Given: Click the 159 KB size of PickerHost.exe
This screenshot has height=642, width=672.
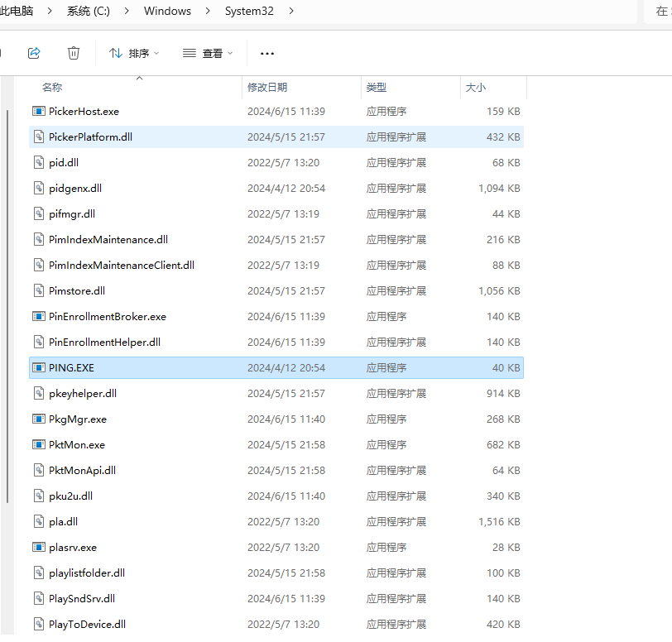Looking at the screenshot, I should (503, 112).
